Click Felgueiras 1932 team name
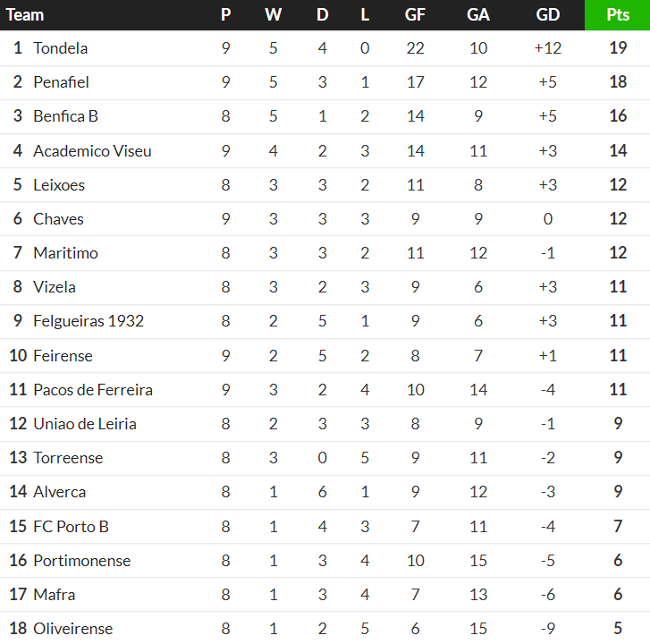This screenshot has height=644, width=650. point(88,321)
